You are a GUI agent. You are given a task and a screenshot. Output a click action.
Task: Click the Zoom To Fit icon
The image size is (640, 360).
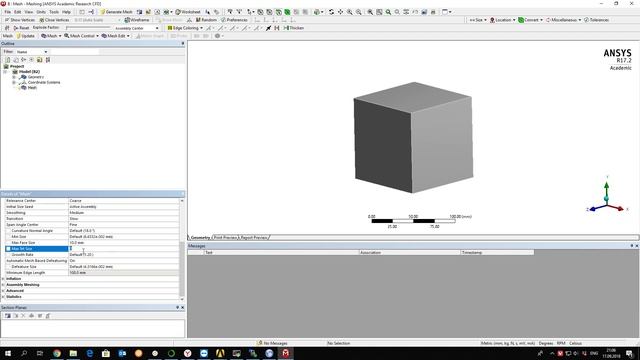point(370,12)
